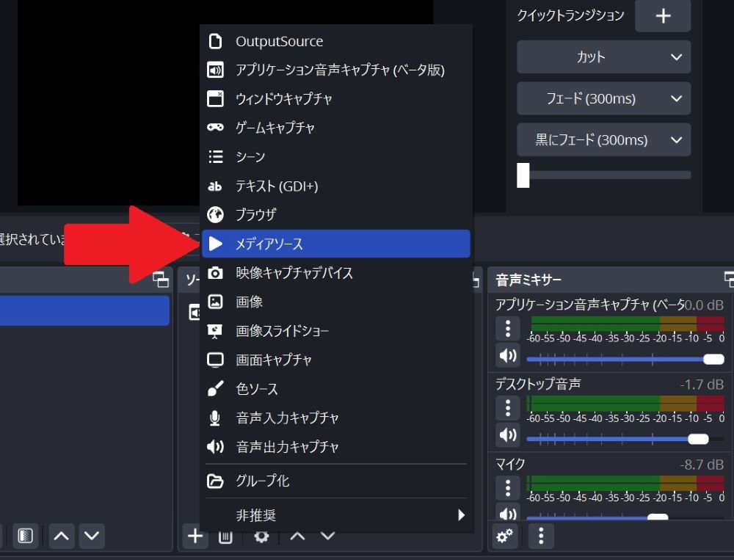This screenshot has width=734, height=560.
Task: Add an Application Audio Capture (アプリケーション音声キャプチャ) source
Action: 335,70
